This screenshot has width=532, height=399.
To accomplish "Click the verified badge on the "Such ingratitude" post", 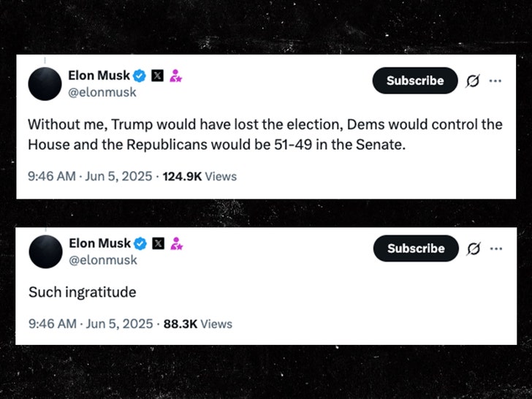I will coord(140,243).
